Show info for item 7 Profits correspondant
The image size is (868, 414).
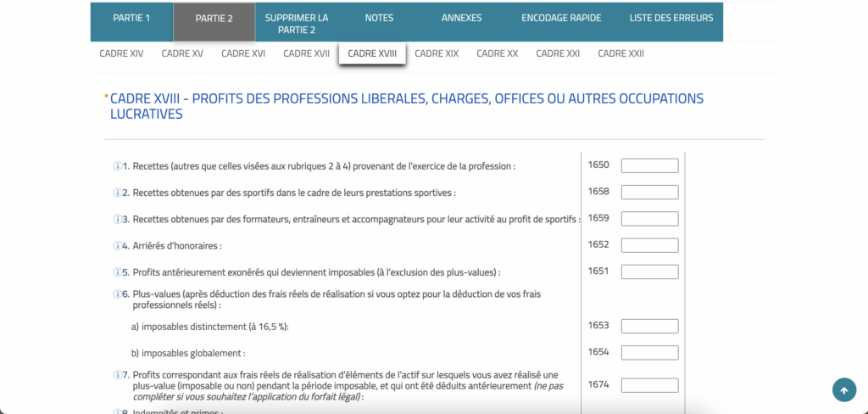(x=117, y=375)
